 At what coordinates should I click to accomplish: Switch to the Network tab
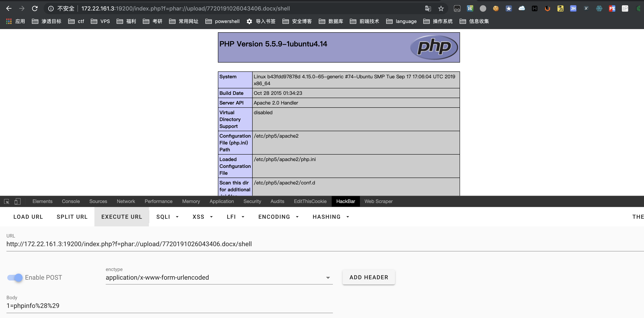[126, 201]
